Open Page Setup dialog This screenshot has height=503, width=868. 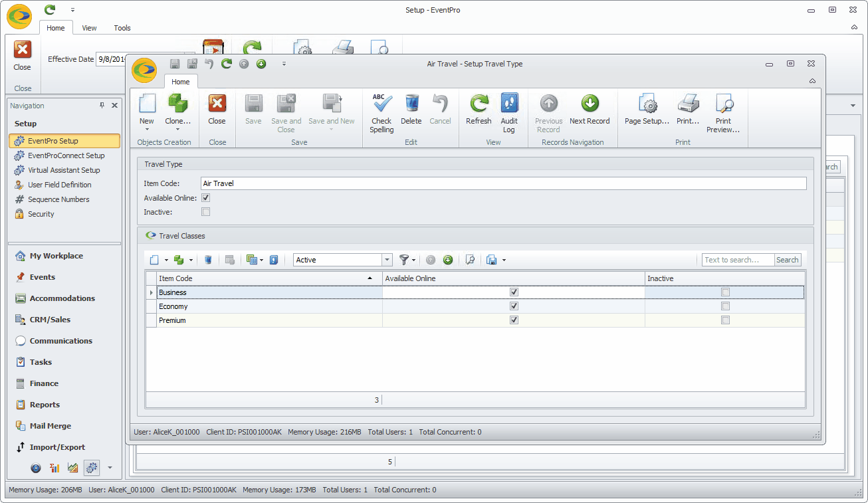point(647,110)
